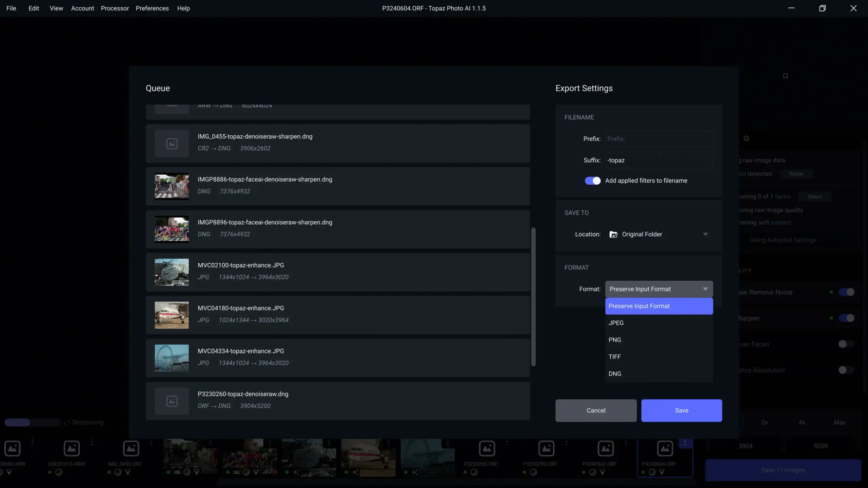Enable the Recover Faces switch
868x488 pixels.
coord(846,344)
